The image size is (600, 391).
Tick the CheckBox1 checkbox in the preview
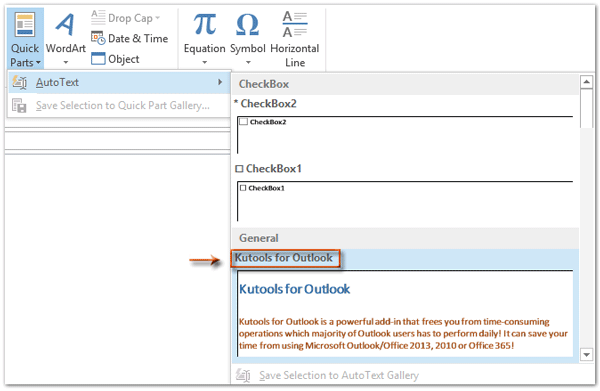click(x=243, y=188)
